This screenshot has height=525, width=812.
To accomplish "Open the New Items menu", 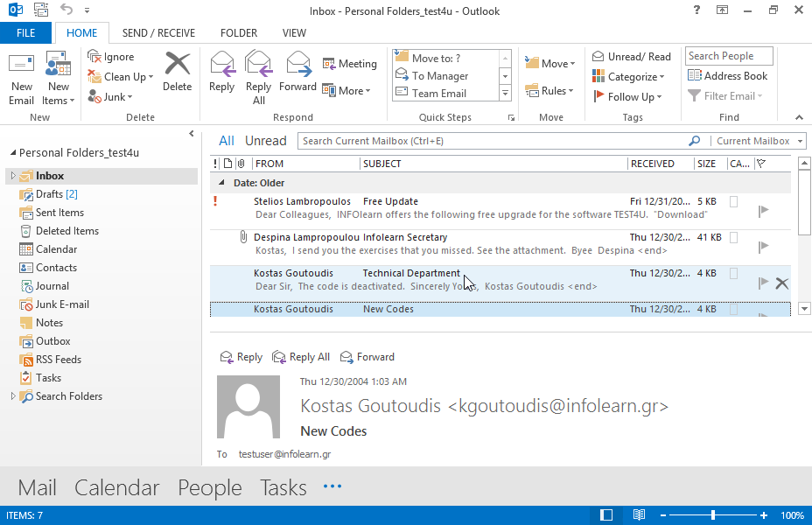I will [x=58, y=79].
